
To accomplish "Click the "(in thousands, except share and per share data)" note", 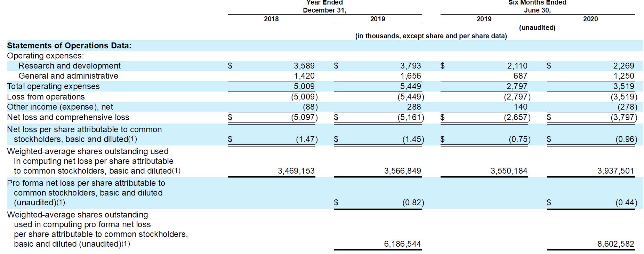I will 431,36.
